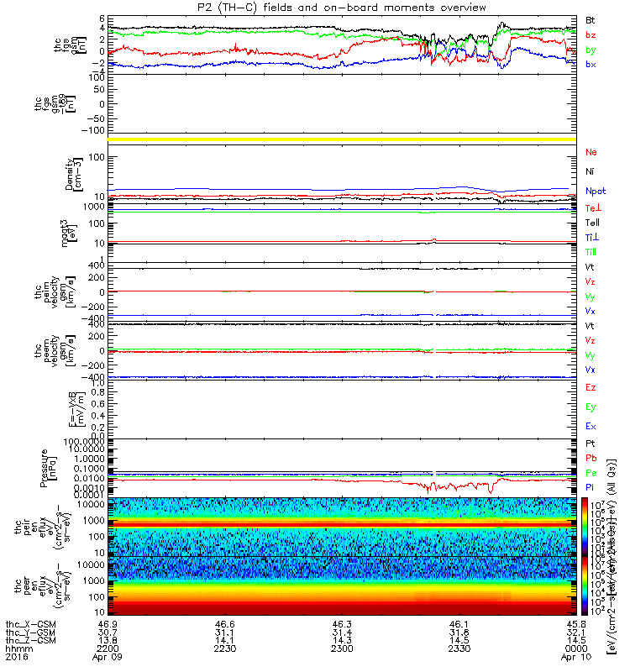The width and height of the screenshot is (630, 672).
Task: Click the blue bx legend label
Action: 591,65
